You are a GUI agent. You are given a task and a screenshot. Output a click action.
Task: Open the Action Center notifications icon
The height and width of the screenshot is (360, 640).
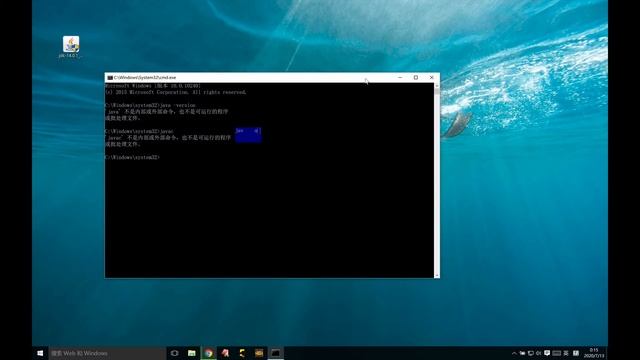[x=547, y=353]
